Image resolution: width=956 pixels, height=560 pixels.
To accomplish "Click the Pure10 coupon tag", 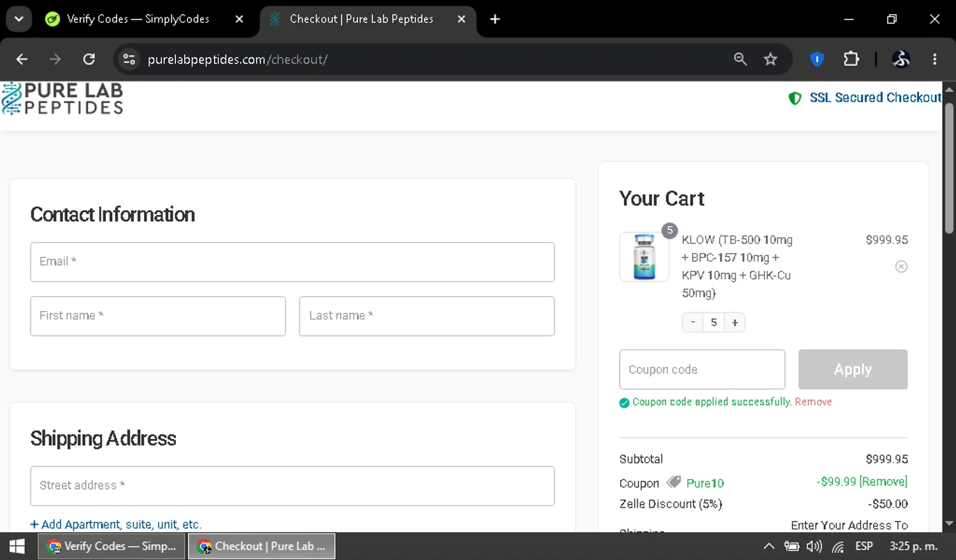I will (x=695, y=482).
